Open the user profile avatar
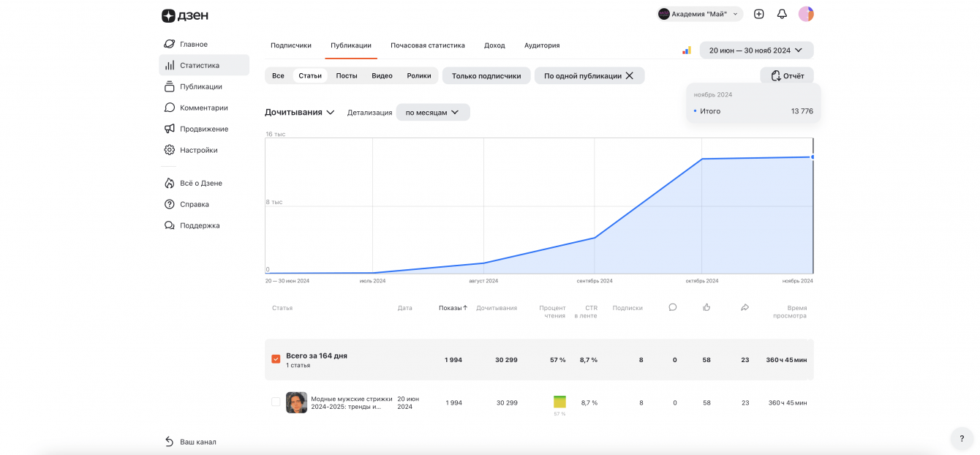This screenshot has width=980, height=455. coord(806,14)
